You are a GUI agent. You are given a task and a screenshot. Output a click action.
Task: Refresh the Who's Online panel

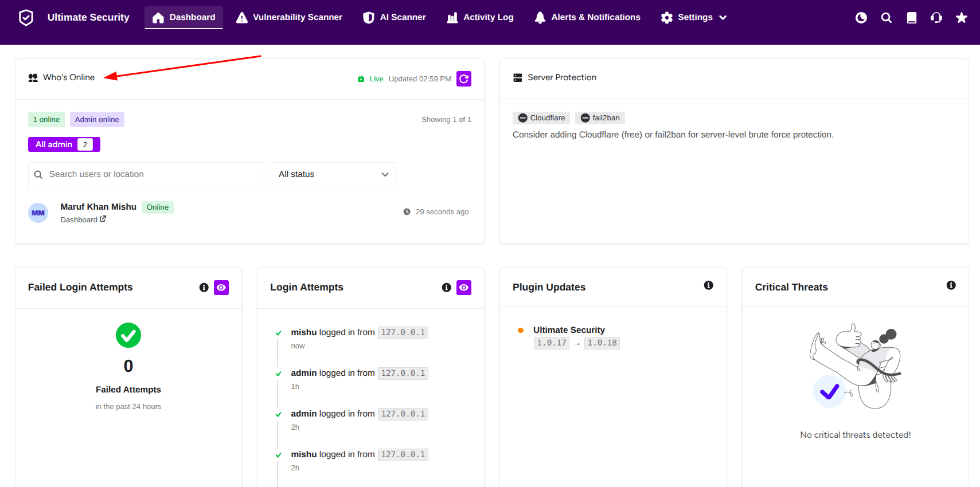(464, 79)
